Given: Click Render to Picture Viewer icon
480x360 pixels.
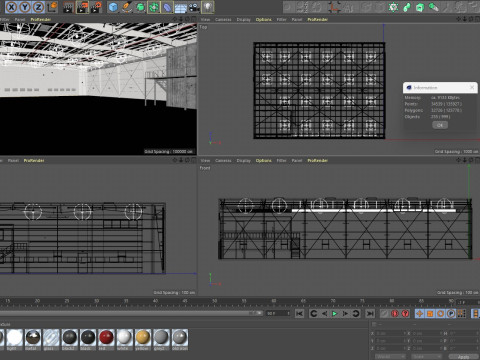Looking at the screenshot, I should pyautogui.click(x=82, y=7).
